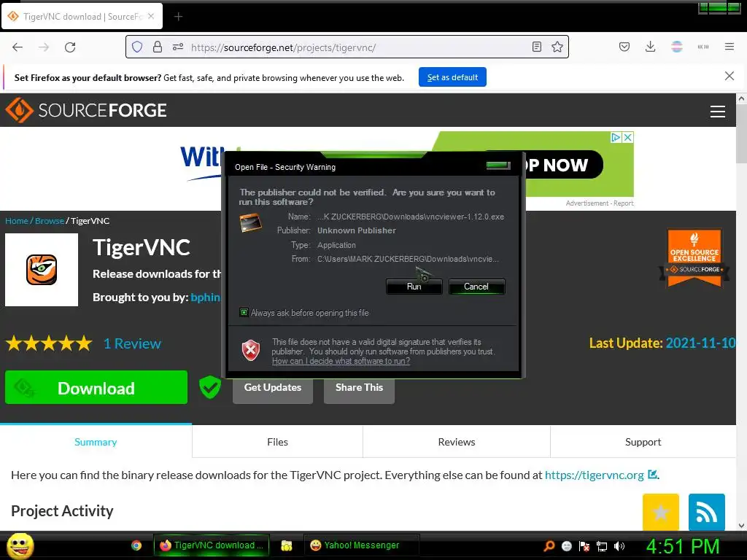Viewport: 747px width, 560px height.
Task: Open the Firefox application menu
Action: click(729, 47)
